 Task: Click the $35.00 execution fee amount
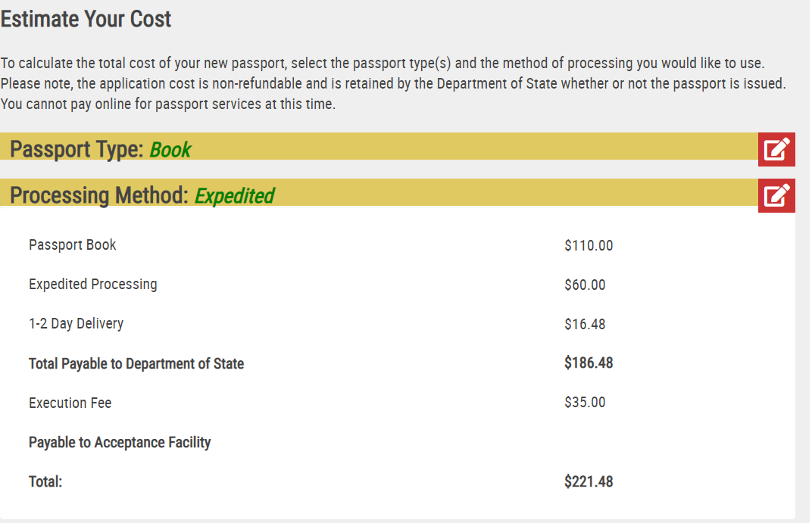click(x=586, y=402)
